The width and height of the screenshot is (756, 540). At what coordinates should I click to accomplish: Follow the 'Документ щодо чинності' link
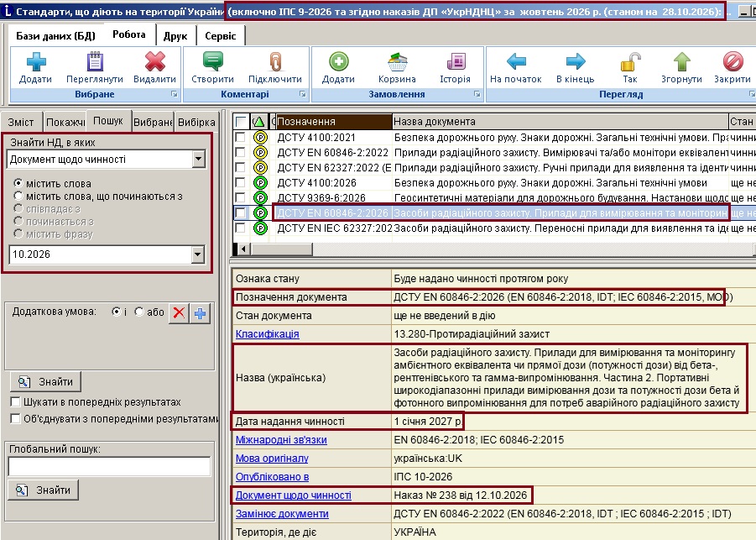click(293, 495)
